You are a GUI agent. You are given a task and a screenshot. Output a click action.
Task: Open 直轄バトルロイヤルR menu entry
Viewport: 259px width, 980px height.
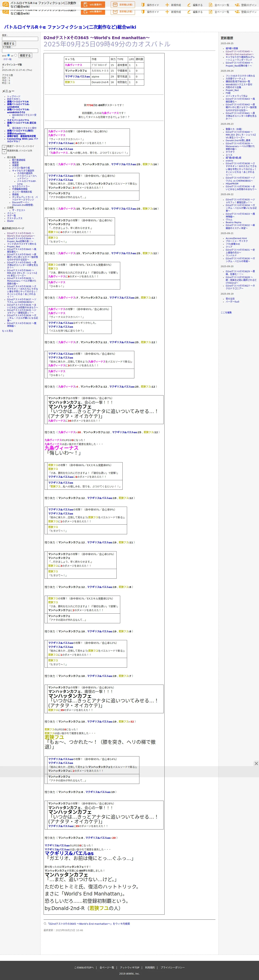pyautogui.click(x=18, y=101)
